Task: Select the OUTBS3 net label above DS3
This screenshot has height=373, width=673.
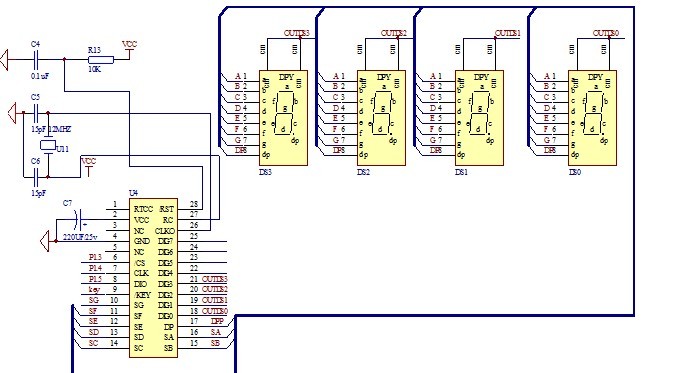Action: (x=297, y=33)
